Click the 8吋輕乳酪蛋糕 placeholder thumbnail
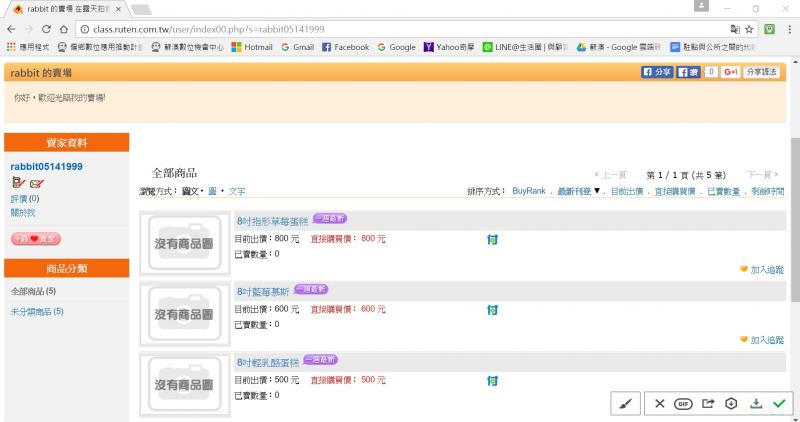Image resolution: width=800 pixels, height=422 pixels. (185, 384)
